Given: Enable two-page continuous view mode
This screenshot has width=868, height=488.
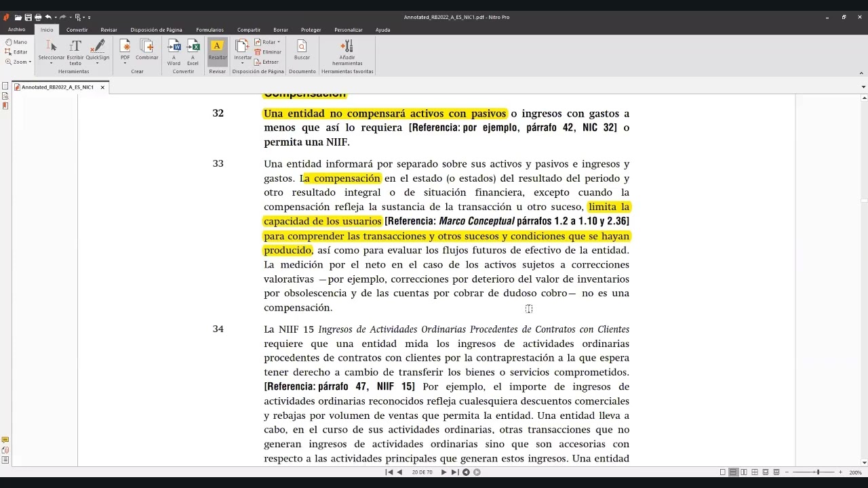Looking at the screenshot, I should [755, 472].
